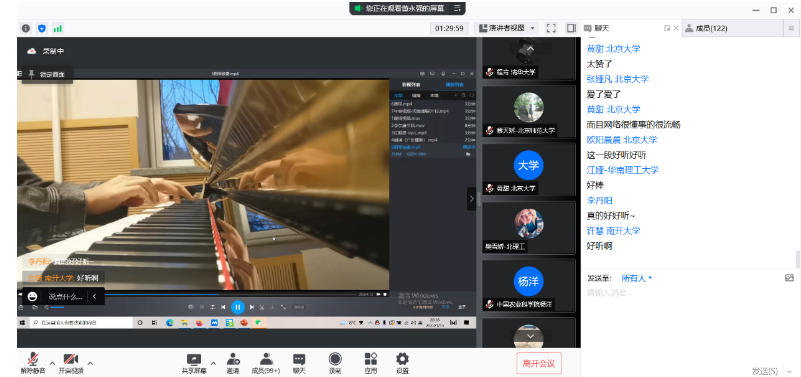Click sender name 许慧 南开大学 in chat
Viewport: 801px width, 377px height.
click(613, 230)
